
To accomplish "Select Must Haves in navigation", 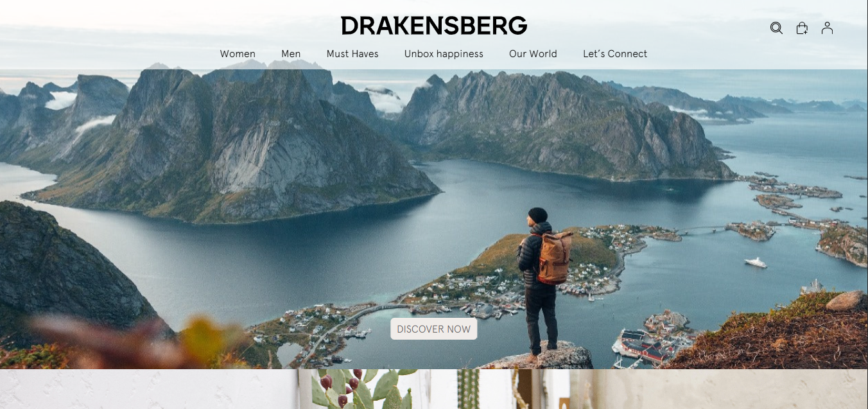I will [x=352, y=54].
